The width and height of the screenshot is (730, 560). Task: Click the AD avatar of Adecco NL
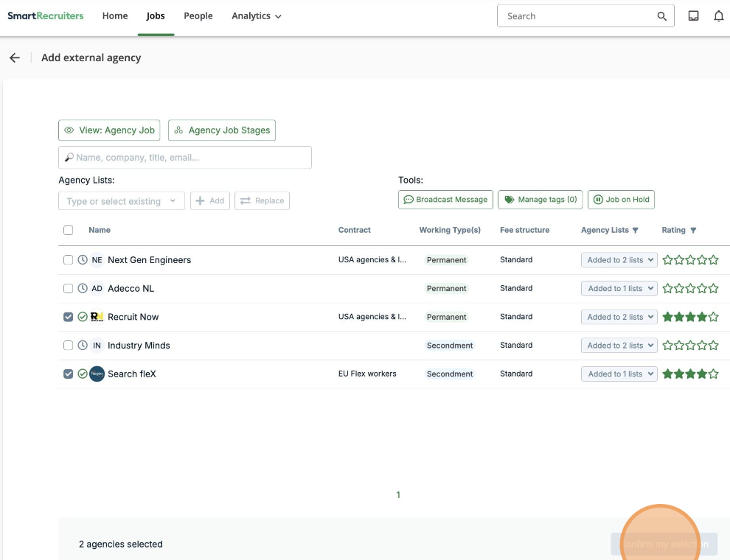tap(97, 288)
